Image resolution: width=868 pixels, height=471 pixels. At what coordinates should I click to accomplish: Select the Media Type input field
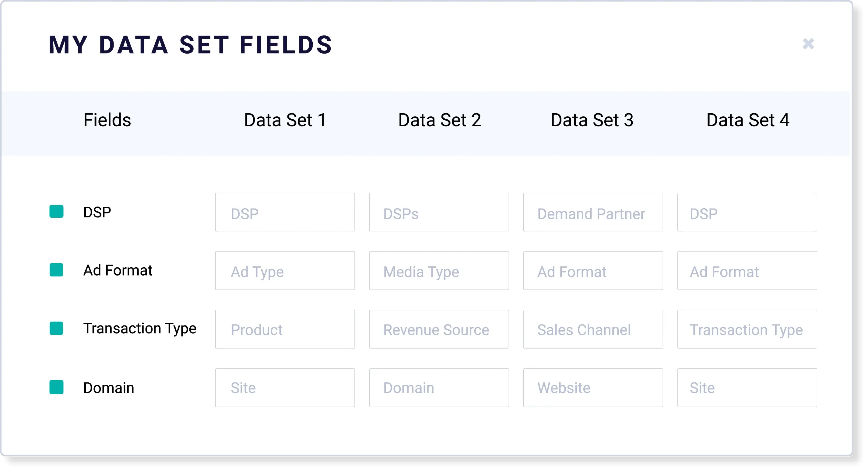tap(439, 271)
